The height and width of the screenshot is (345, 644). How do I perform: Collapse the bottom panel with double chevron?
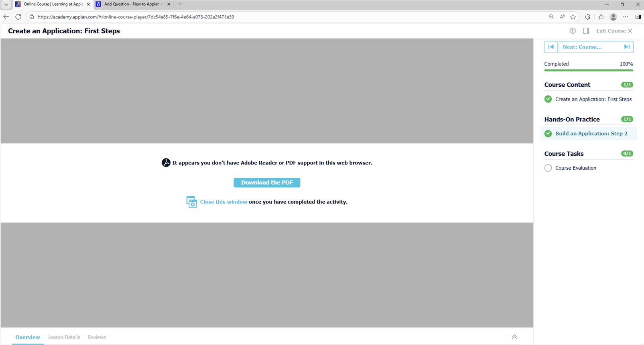pos(514,337)
